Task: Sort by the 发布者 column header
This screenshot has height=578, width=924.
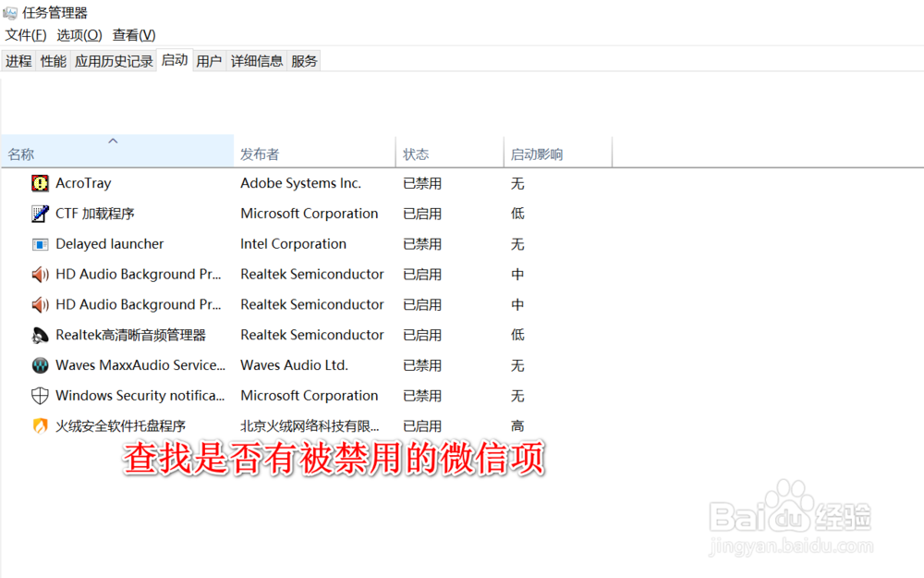Action: (x=315, y=151)
